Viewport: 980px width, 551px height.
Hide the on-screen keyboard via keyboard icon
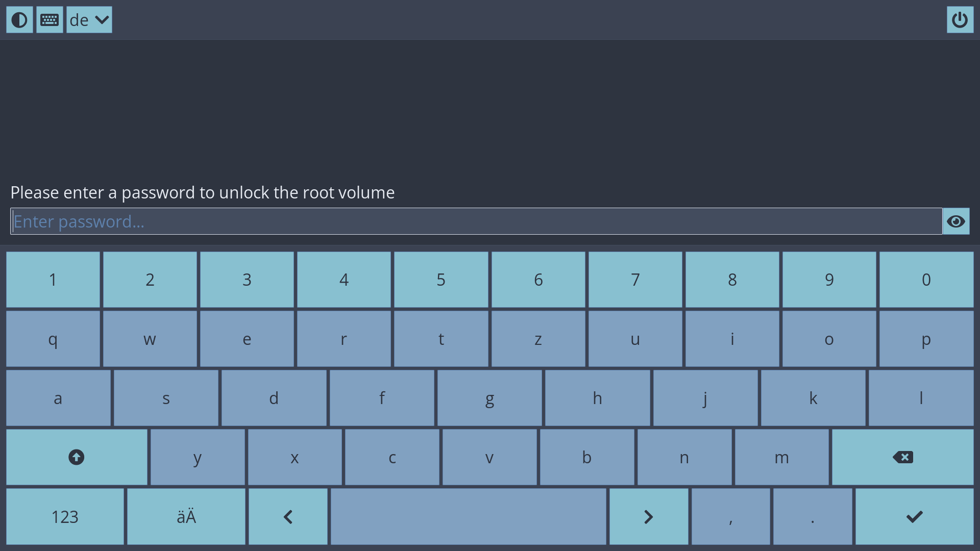(50, 20)
